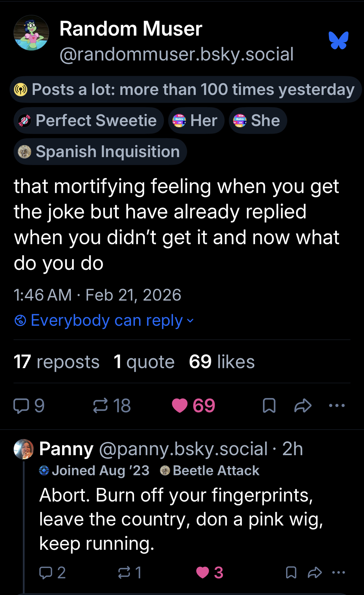Reply to the main post via comment icon

[x=21, y=406]
